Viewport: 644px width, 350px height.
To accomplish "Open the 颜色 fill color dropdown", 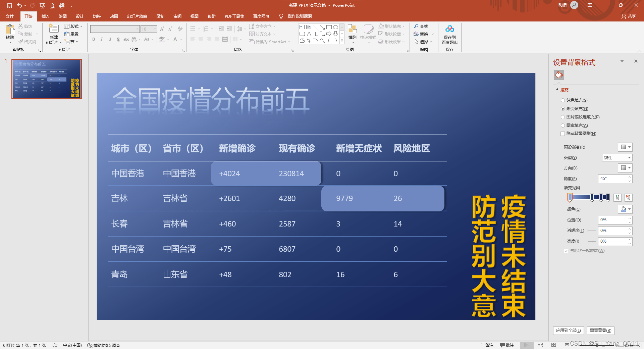I will click(625, 209).
